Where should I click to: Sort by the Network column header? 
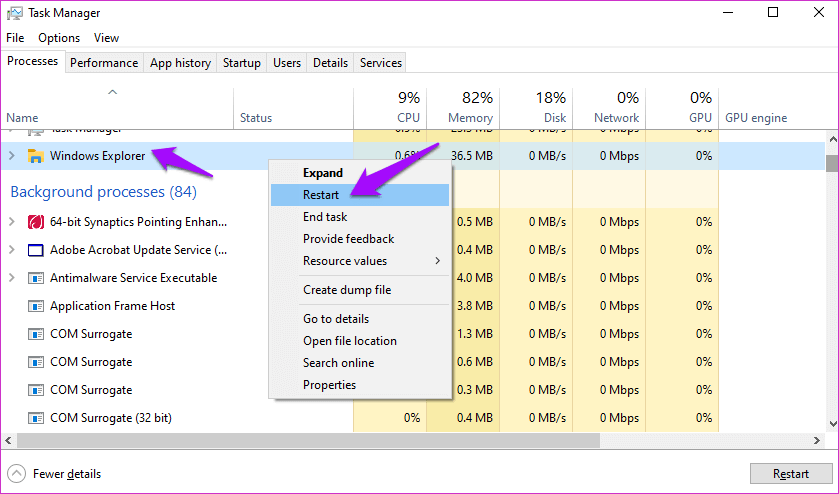(x=609, y=108)
